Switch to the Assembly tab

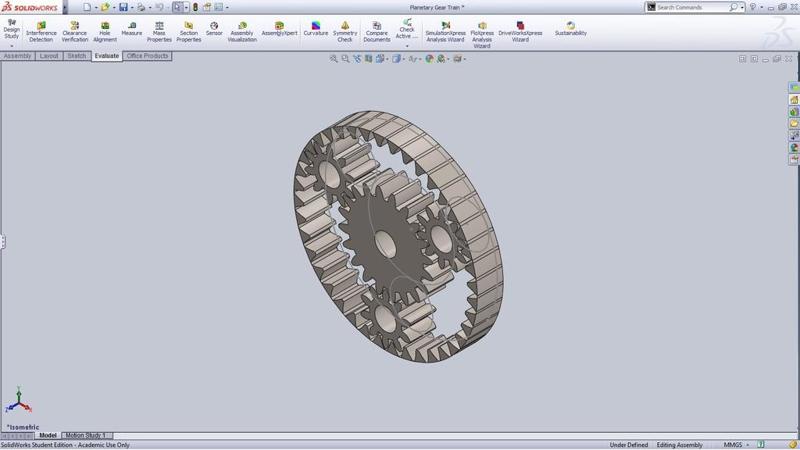pos(17,56)
